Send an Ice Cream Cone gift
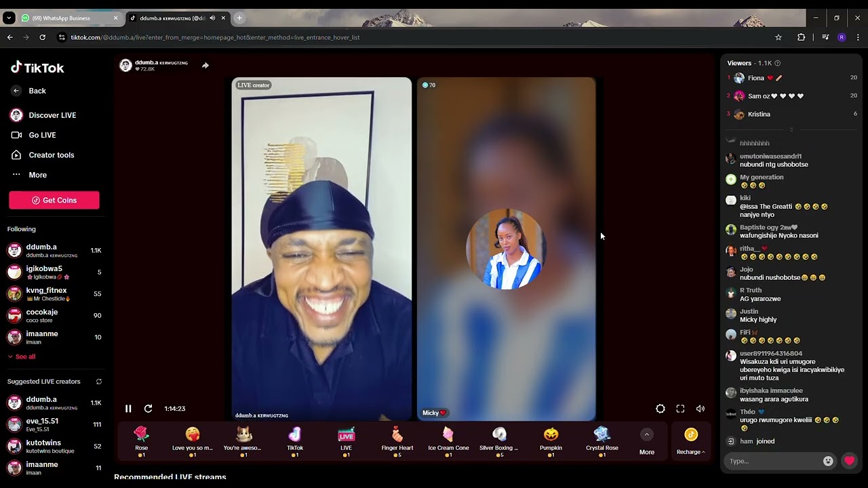Viewport: 868px width, 488px height. pos(448,441)
